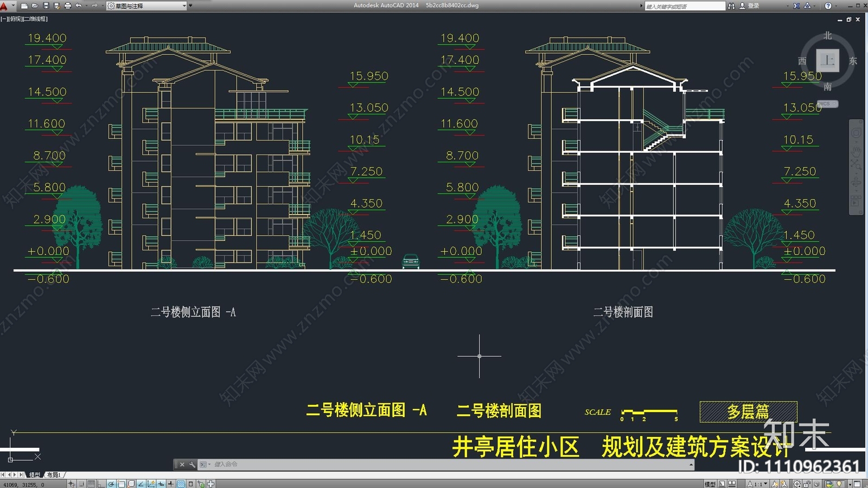Click the yellow 多层篇 hatched title box

pyautogui.click(x=748, y=412)
